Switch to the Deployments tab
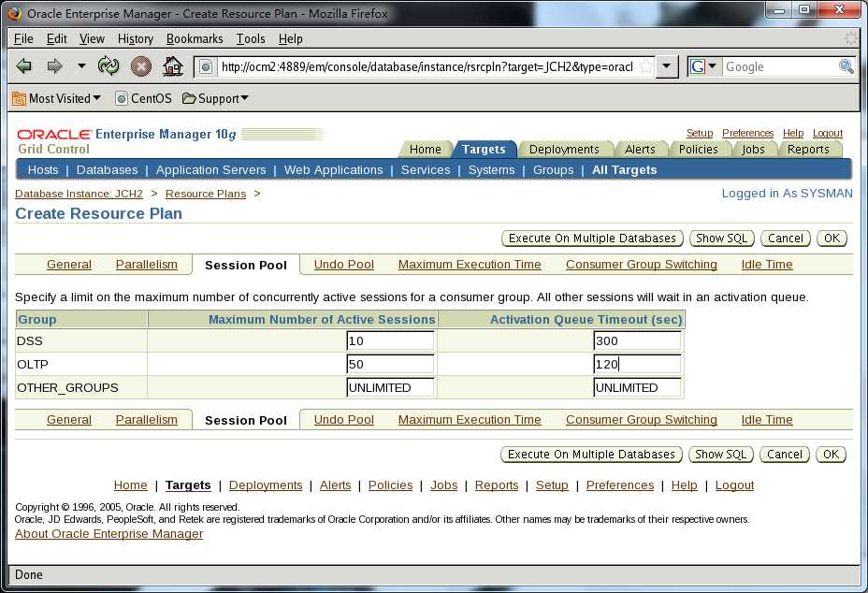Viewport: 868px width, 593px height. tap(564, 150)
